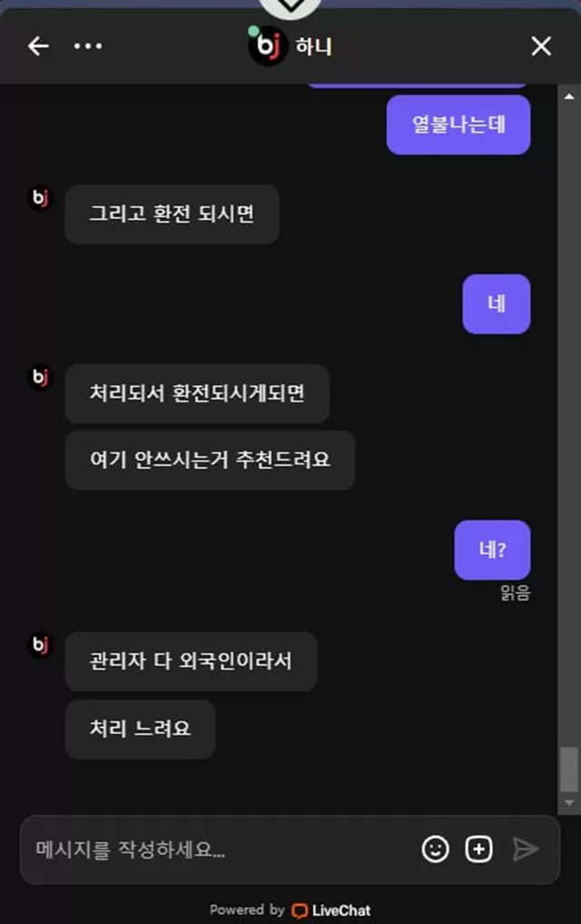Click the bj agent avatar in header
Screen dimensions: 581x924
click(x=268, y=46)
